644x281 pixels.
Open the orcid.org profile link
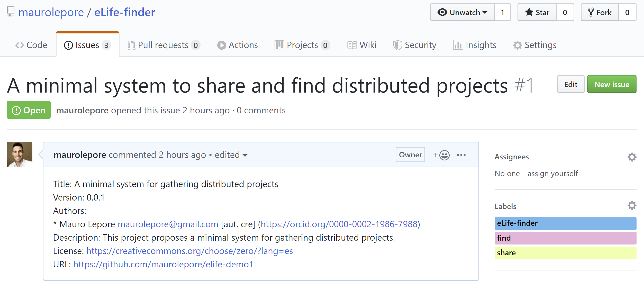click(x=339, y=224)
